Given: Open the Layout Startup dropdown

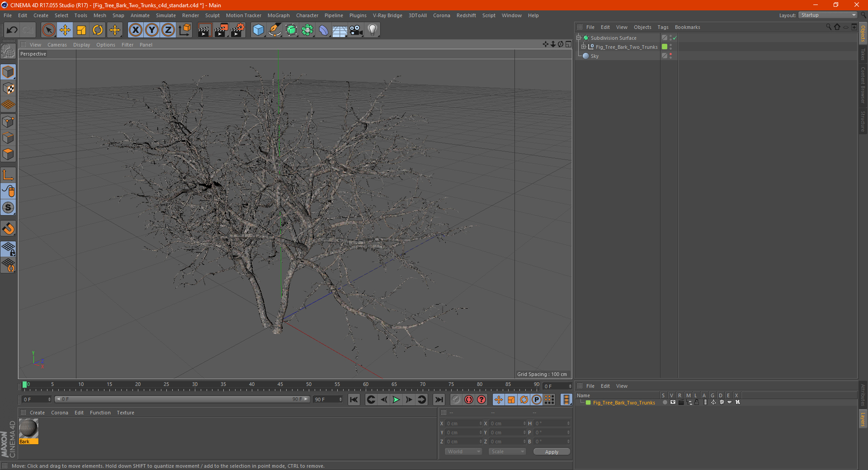Looking at the screenshot, I should coord(828,15).
